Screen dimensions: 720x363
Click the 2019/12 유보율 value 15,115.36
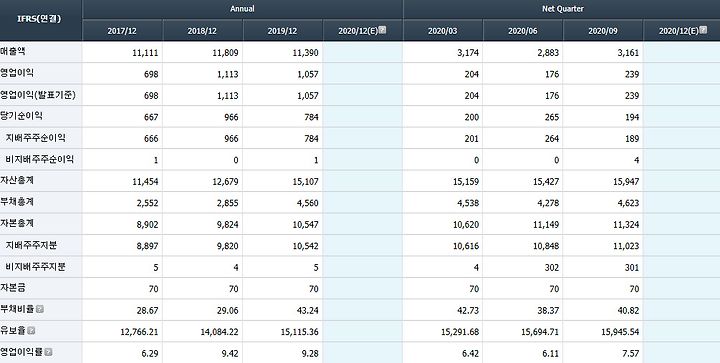299,332
